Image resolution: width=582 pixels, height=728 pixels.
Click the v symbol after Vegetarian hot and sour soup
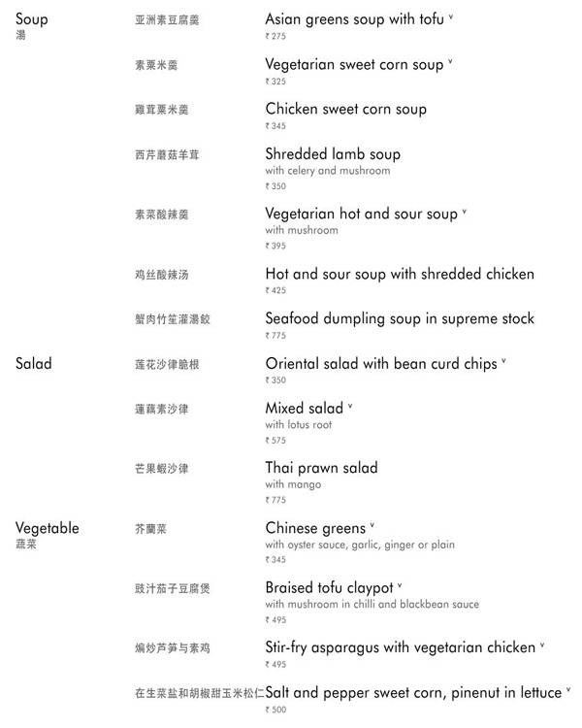click(x=465, y=213)
